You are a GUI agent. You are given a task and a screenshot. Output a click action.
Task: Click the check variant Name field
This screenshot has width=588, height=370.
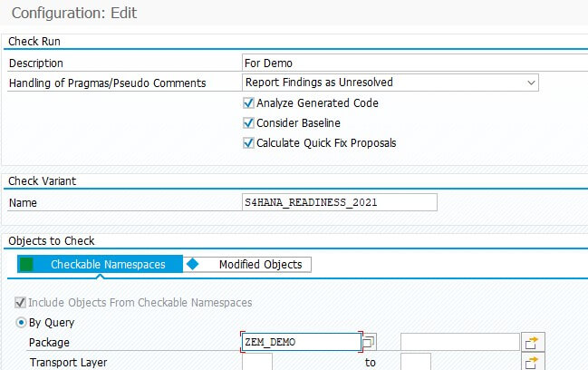(x=340, y=202)
